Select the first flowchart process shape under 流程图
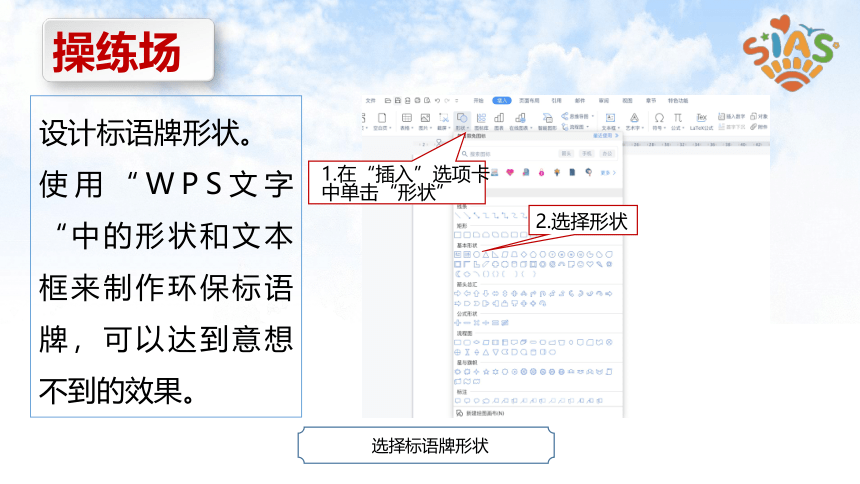This screenshot has width=860, height=484. coord(457,342)
